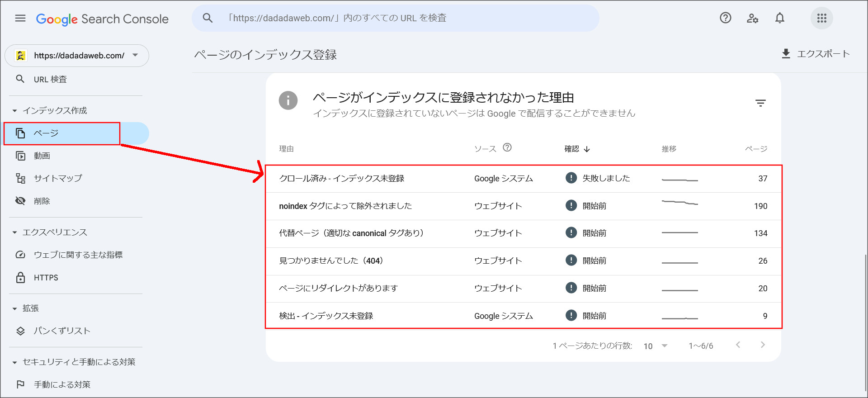Click the info icon beside the card title

pyautogui.click(x=288, y=100)
